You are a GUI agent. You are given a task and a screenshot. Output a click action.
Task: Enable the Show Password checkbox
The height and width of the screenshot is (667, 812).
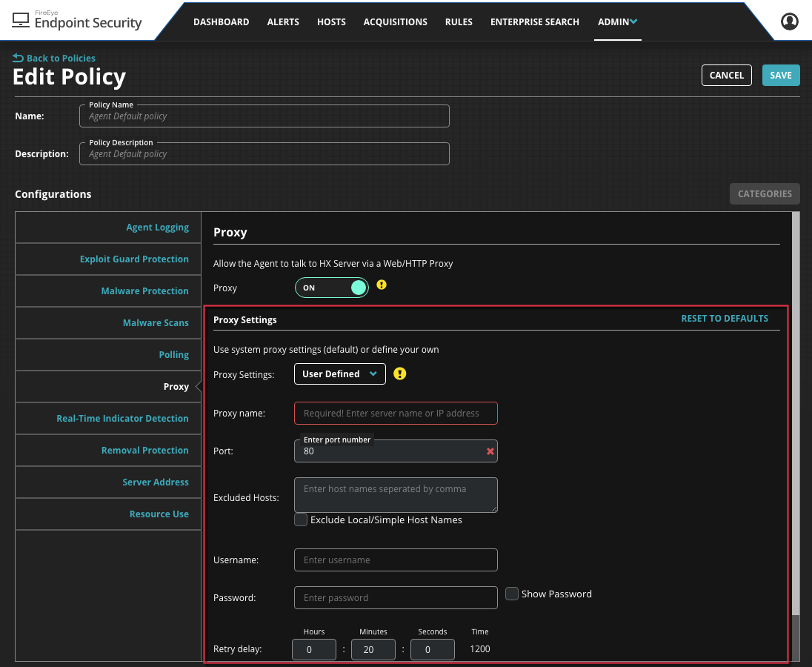pyautogui.click(x=512, y=594)
